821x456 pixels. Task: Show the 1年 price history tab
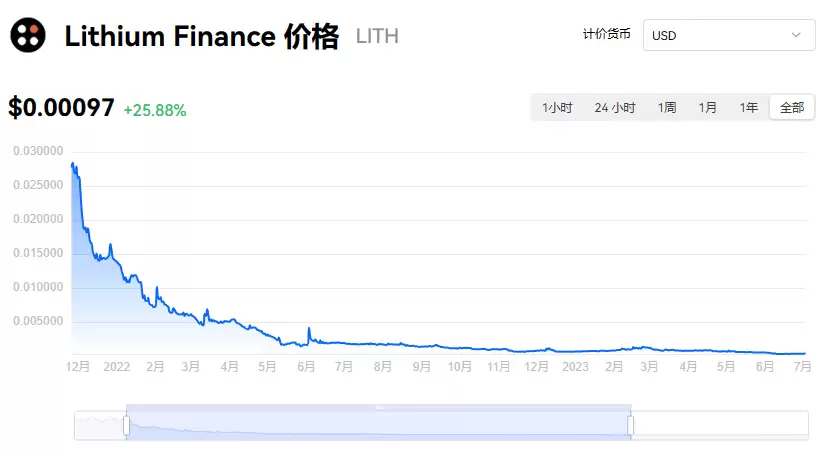749,108
